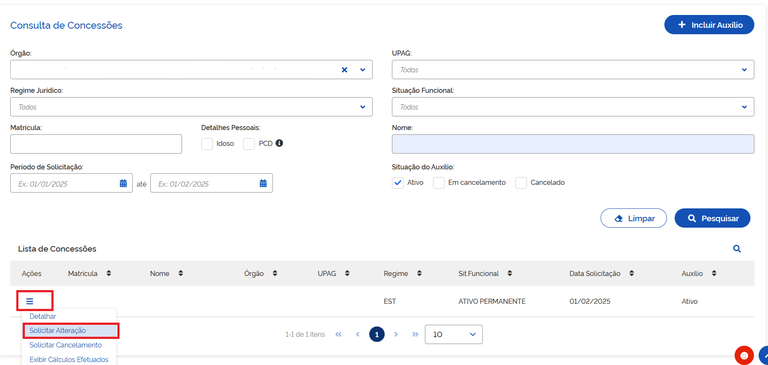The image size is (768, 365).
Task: Click the 01/02/2025 date cell
Action: (590, 301)
